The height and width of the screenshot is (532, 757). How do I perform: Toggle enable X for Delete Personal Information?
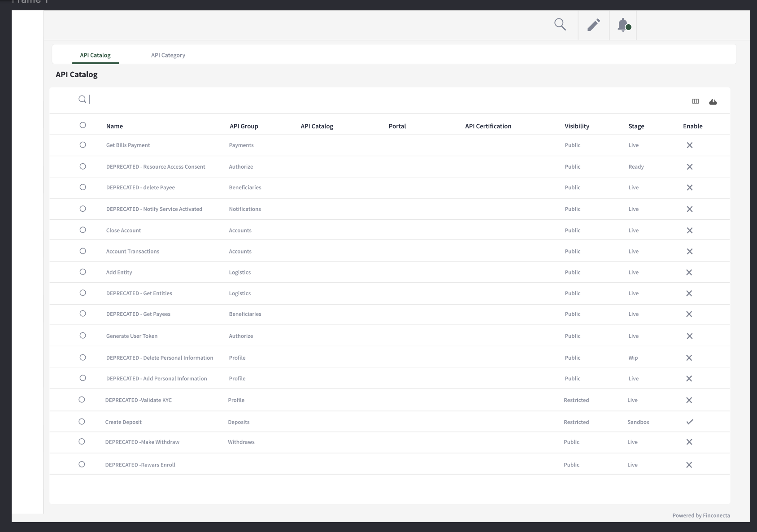pyautogui.click(x=689, y=358)
